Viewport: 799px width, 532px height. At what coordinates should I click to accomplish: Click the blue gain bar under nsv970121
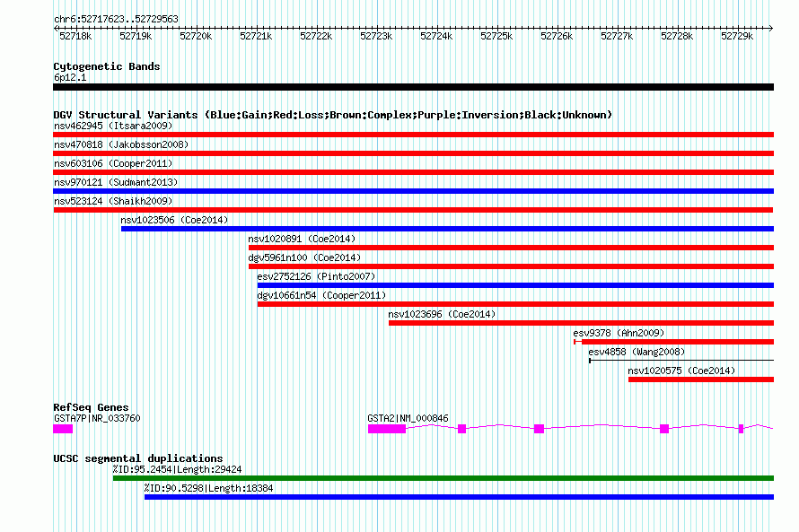[x=413, y=191]
